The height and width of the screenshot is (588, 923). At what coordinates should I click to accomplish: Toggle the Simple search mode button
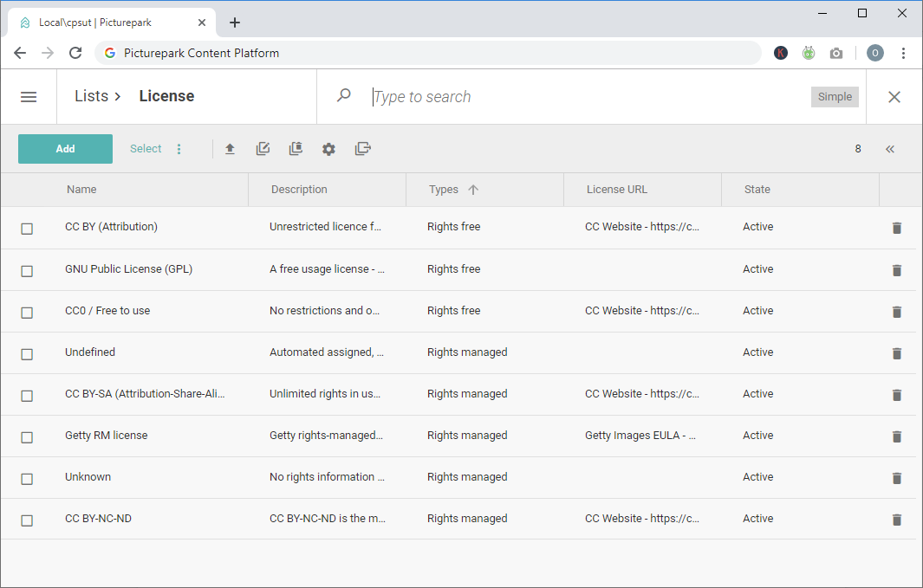tap(835, 97)
